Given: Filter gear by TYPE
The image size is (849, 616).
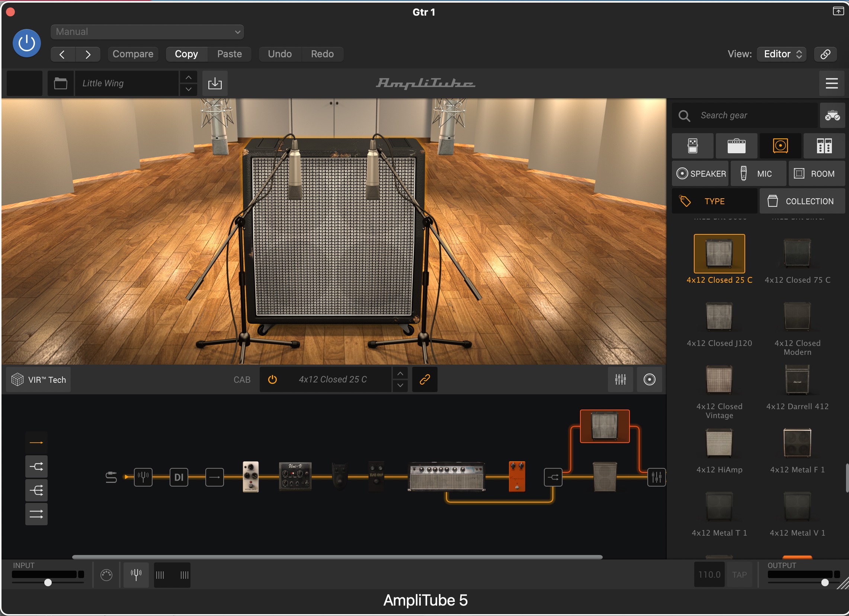Looking at the screenshot, I should 714,201.
